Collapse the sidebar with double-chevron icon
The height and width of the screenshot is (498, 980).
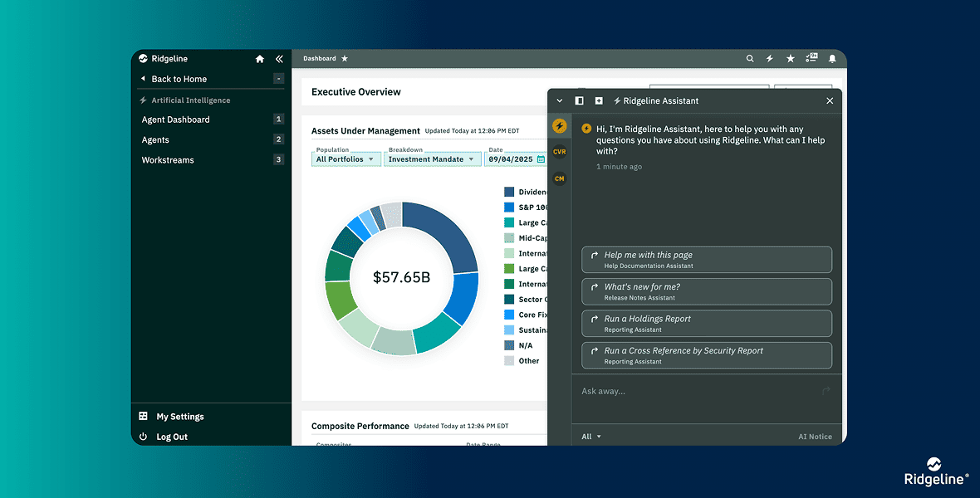279,59
